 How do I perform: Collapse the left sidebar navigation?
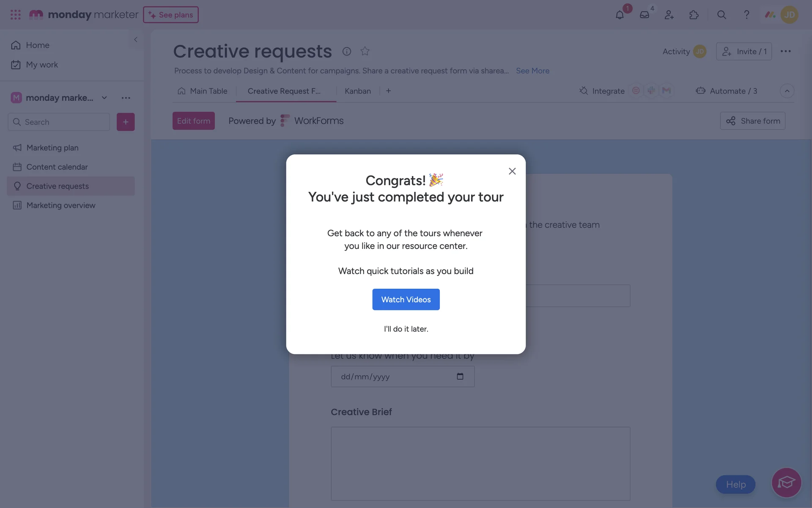pyautogui.click(x=136, y=40)
